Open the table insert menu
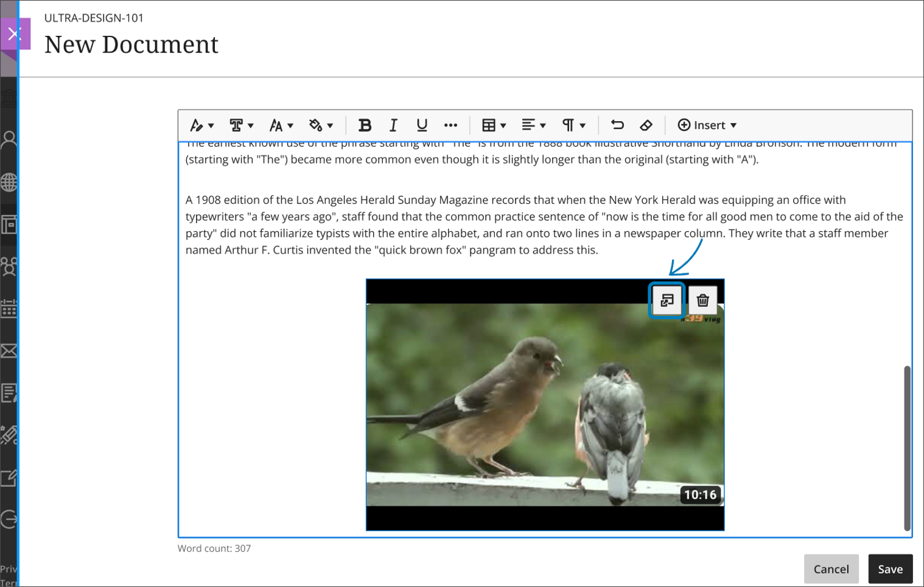 [x=494, y=125]
